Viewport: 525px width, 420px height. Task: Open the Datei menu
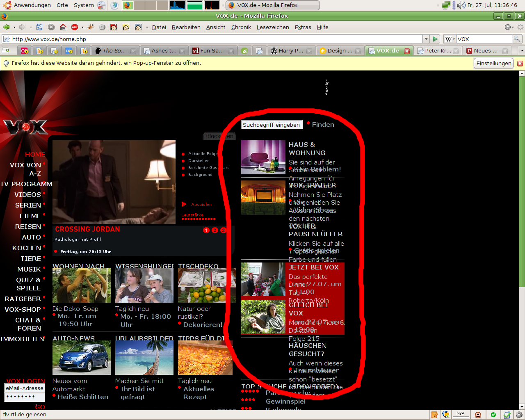[x=159, y=27]
